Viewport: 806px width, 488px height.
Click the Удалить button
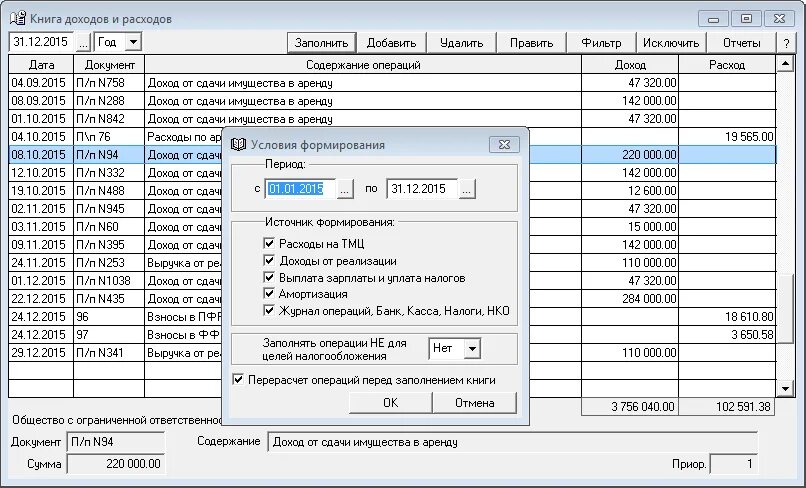[x=461, y=43]
